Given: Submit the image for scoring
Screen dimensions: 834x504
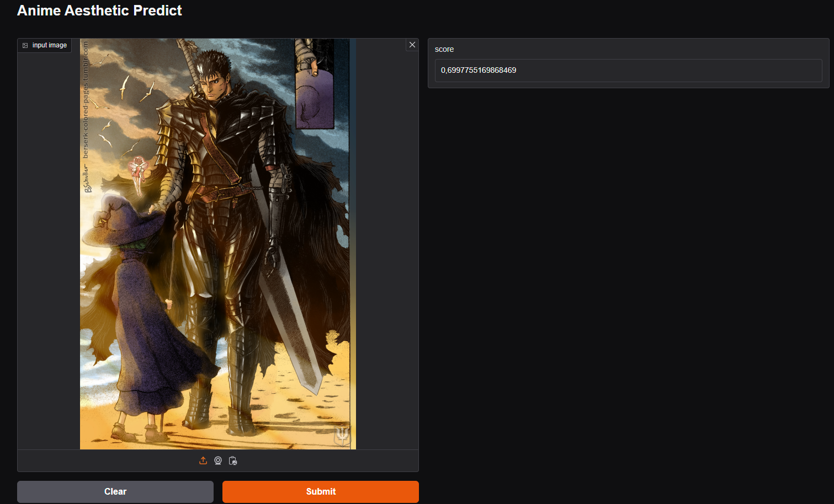Looking at the screenshot, I should 321,491.
